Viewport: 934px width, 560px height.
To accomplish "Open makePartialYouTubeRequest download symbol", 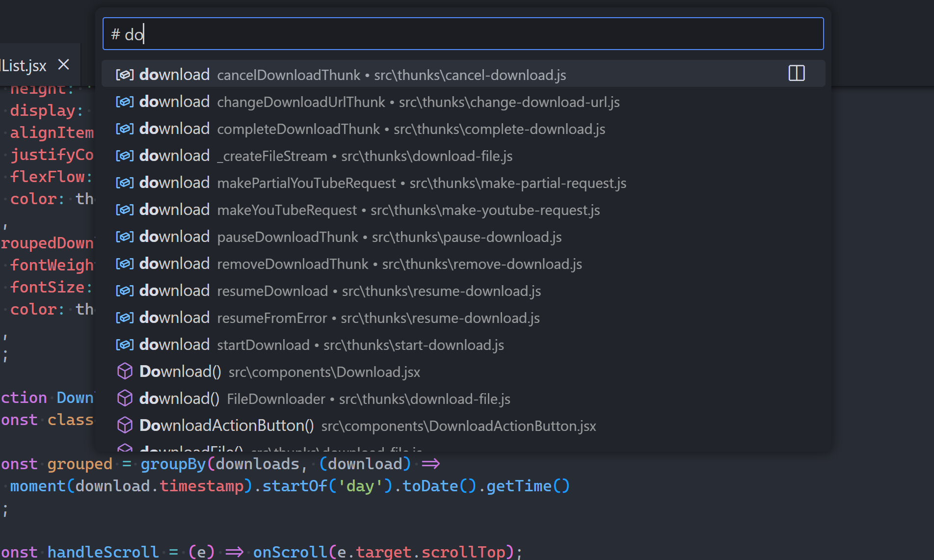I will click(x=371, y=183).
